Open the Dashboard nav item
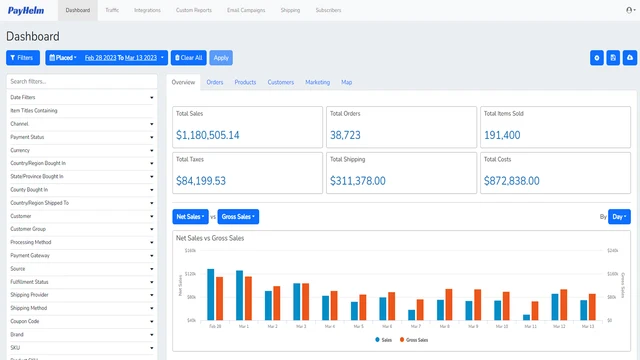This screenshot has width=640, height=360. coord(78,10)
